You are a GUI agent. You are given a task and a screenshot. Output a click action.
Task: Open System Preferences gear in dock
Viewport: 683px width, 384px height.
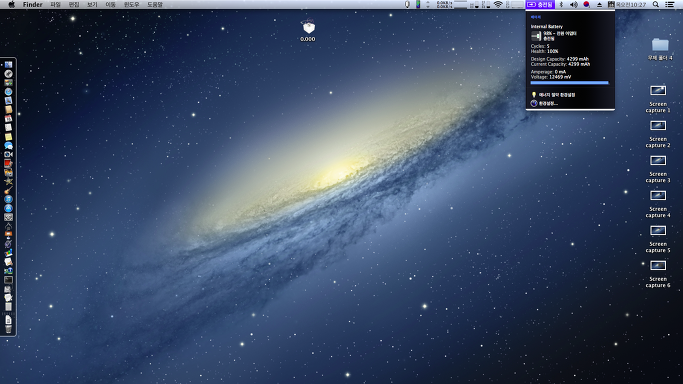(8, 217)
